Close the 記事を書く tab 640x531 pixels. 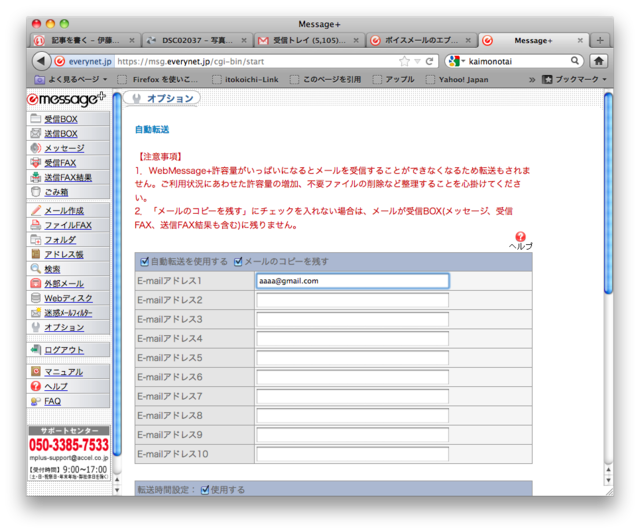point(132,40)
